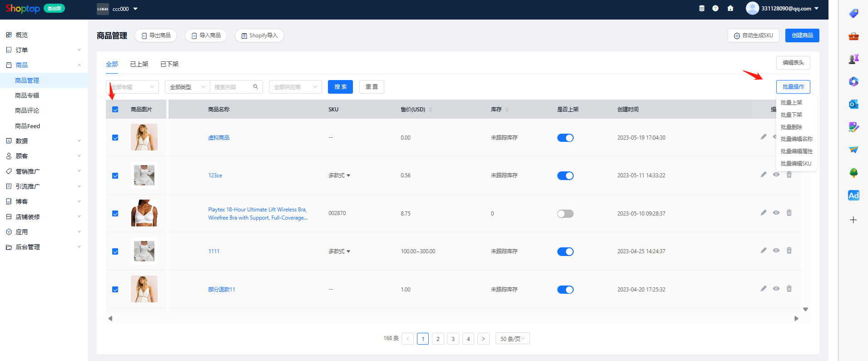Open the 虚拟商品 product thumbnail
This screenshot has height=361, width=868.
coord(144,137)
